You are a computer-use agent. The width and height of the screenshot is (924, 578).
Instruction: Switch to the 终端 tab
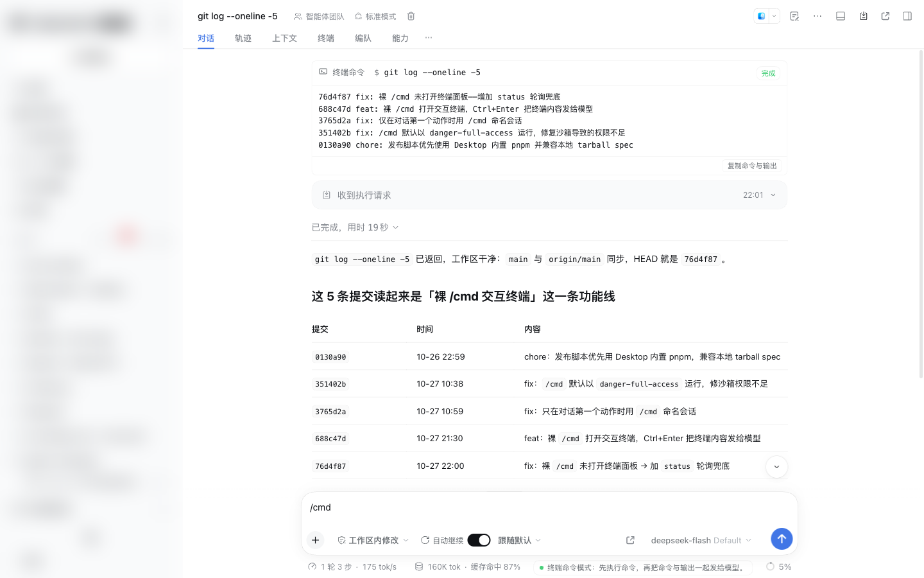click(x=326, y=39)
